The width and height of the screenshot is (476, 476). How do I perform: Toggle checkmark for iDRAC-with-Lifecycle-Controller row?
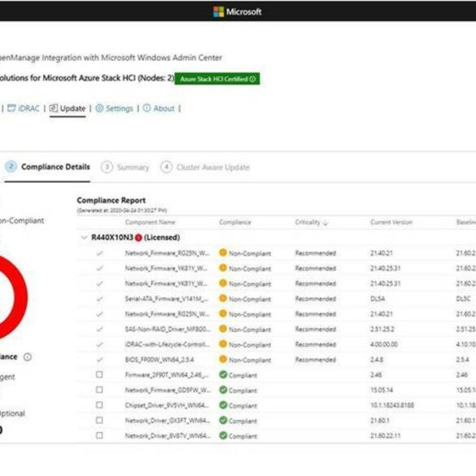(x=99, y=344)
